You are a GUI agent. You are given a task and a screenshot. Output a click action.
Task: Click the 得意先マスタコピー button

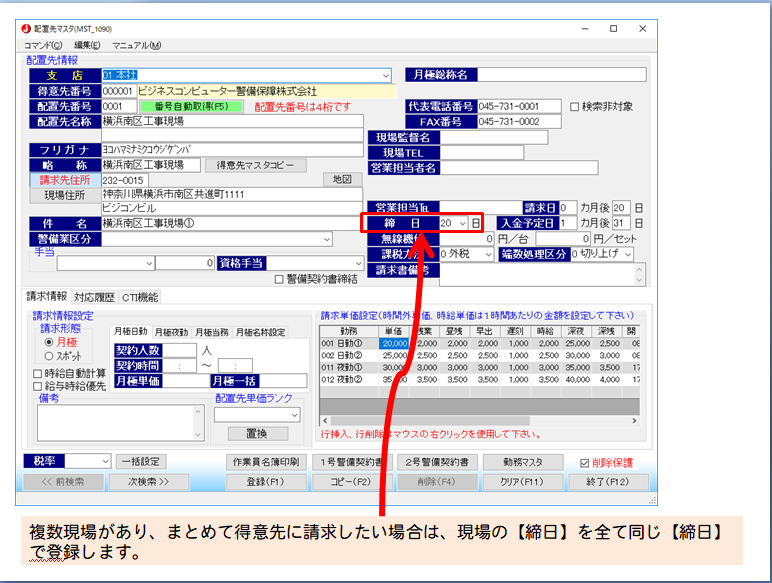256,164
